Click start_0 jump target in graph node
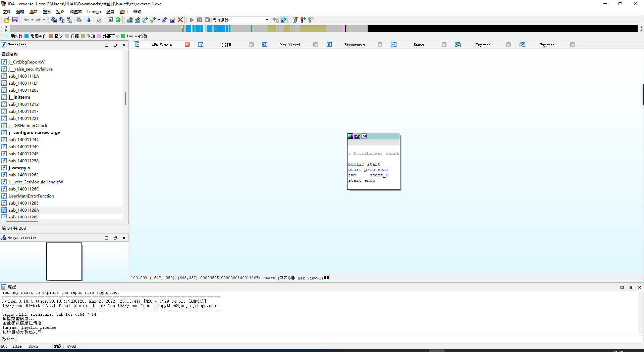This screenshot has height=352, width=644. 379,175
